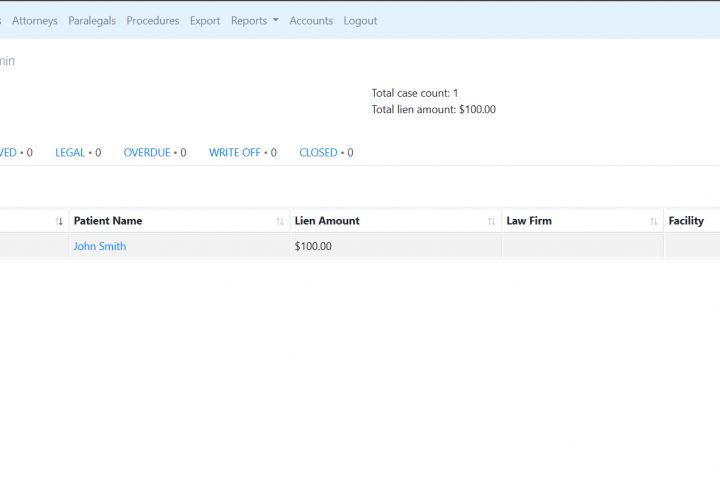
Task: Open the Accounts page
Action: 311,21
